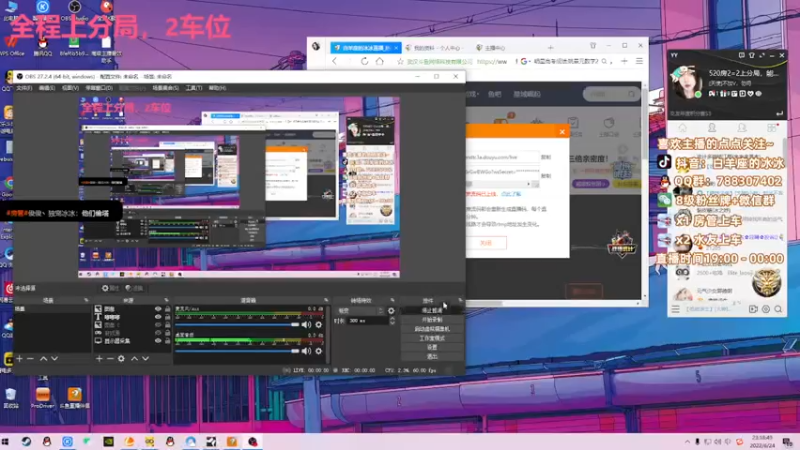Screen dimensions: 800x450
Task: Click Stop Streaming button in OBS controls
Action: [x=432, y=310]
